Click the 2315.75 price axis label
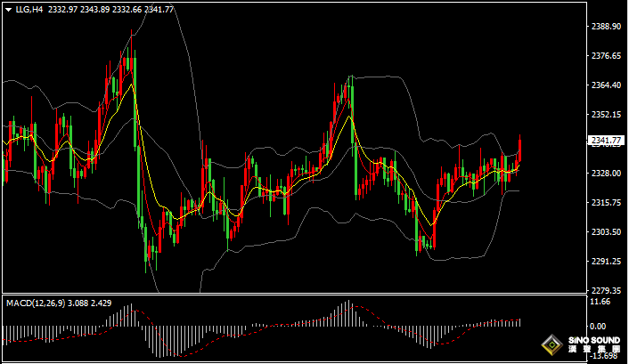The image size is (629, 364). 606,203
